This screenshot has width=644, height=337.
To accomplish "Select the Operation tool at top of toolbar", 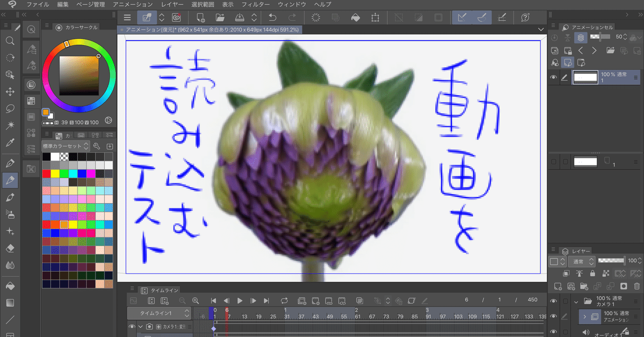I will pos(10,74).
